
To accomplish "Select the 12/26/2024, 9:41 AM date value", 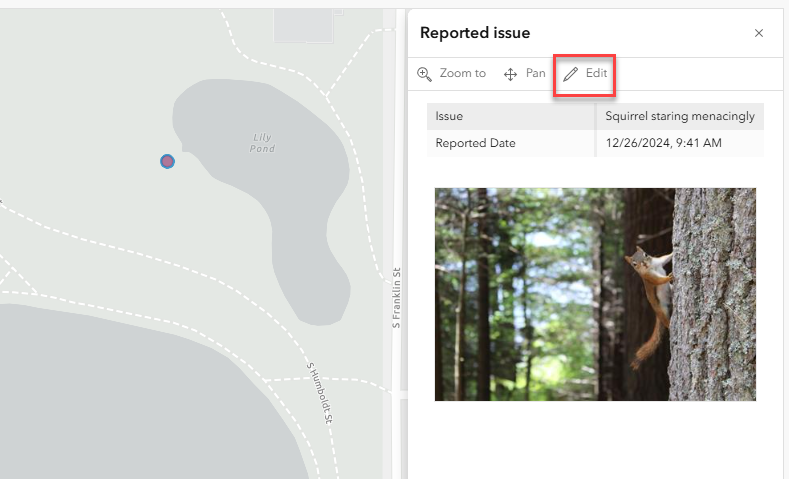I will pos(664,143).
